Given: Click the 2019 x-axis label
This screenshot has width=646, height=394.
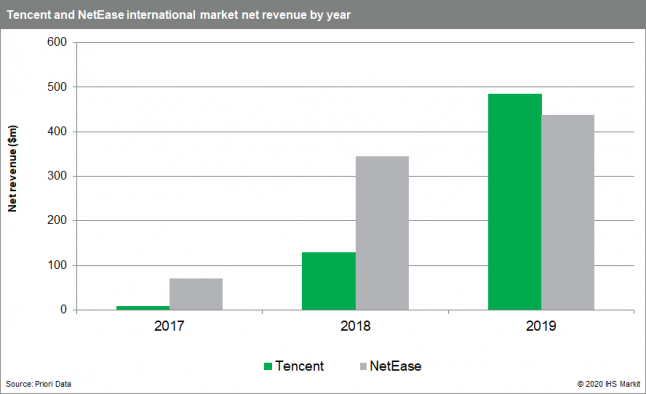Looking at the screenshot, I should (541, 326).
